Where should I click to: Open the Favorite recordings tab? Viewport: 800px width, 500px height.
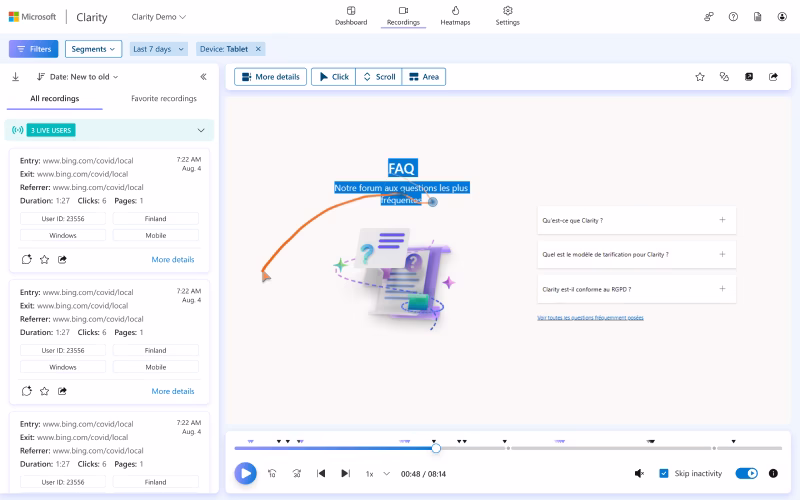(x=163, y=99)
